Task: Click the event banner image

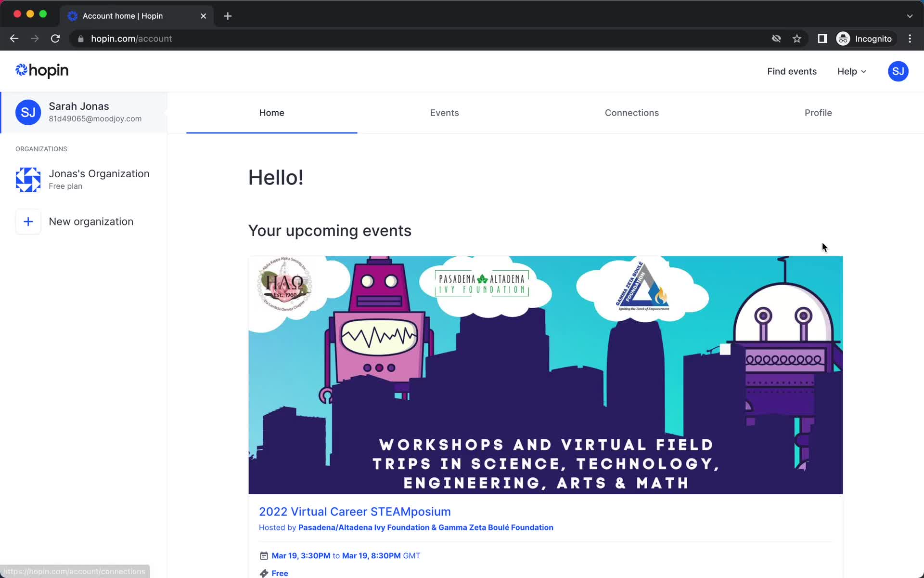Action: coord(545,375)
